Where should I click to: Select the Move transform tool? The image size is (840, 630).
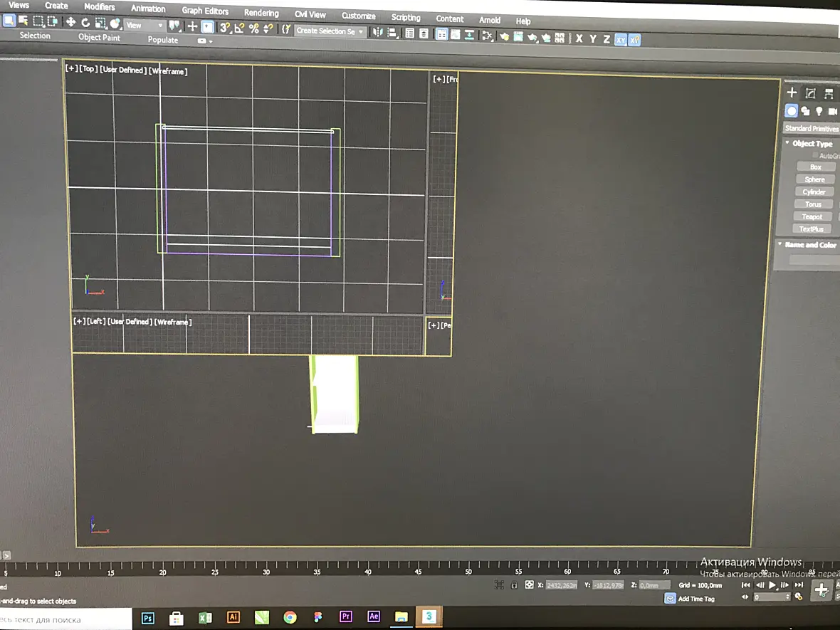[70, 22]
